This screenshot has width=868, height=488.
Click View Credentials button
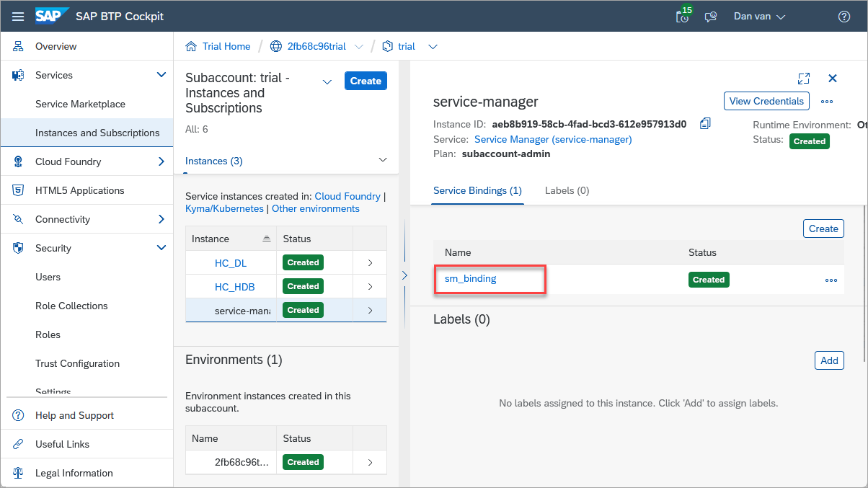pyautogui.click(x=766, y=101)
